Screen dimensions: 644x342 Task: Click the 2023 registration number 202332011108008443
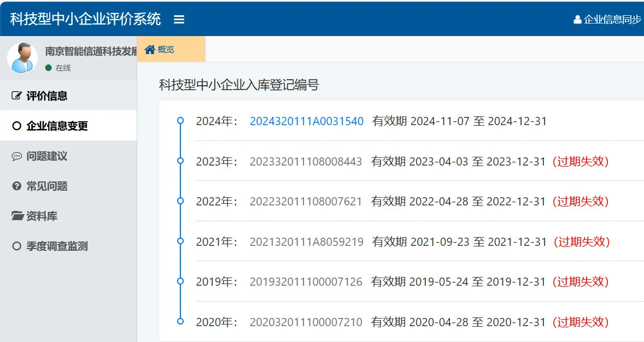(x=306, y=162)
